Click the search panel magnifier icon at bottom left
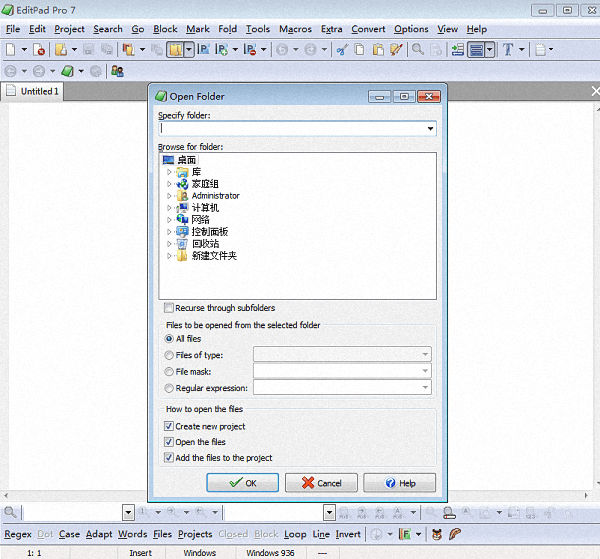Image resolution: width=600 pixels, height=559 pixels. click(x=10, y=512)
